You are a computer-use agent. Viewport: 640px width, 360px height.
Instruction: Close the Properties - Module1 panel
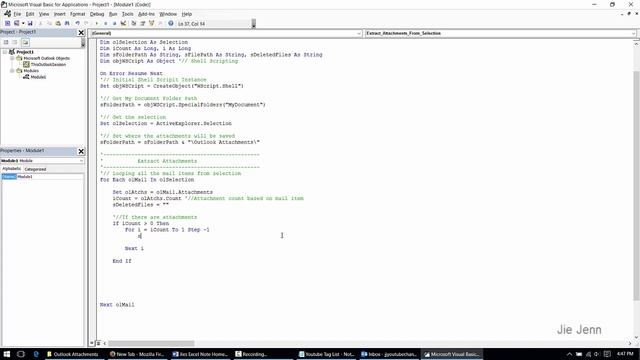tap(81, 151)
